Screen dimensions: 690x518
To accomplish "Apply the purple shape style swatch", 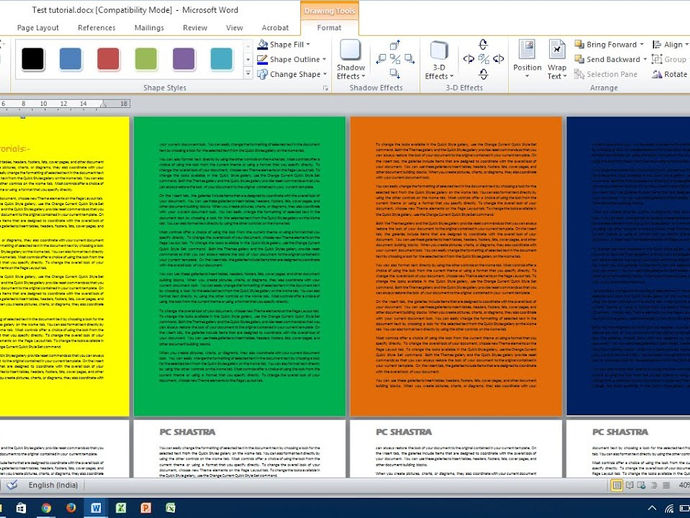I will click(184, 59).
